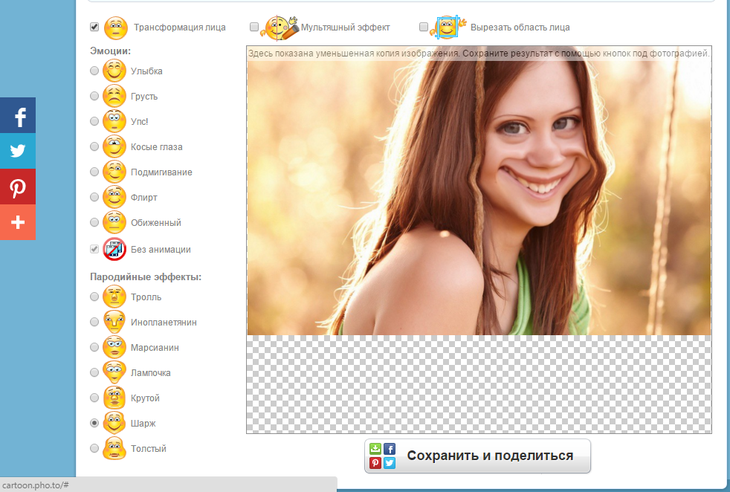The height and width of the screenshot is (492, 730).
Task: Click the Трансформация лица label text
Action: (x=180, y=27)
